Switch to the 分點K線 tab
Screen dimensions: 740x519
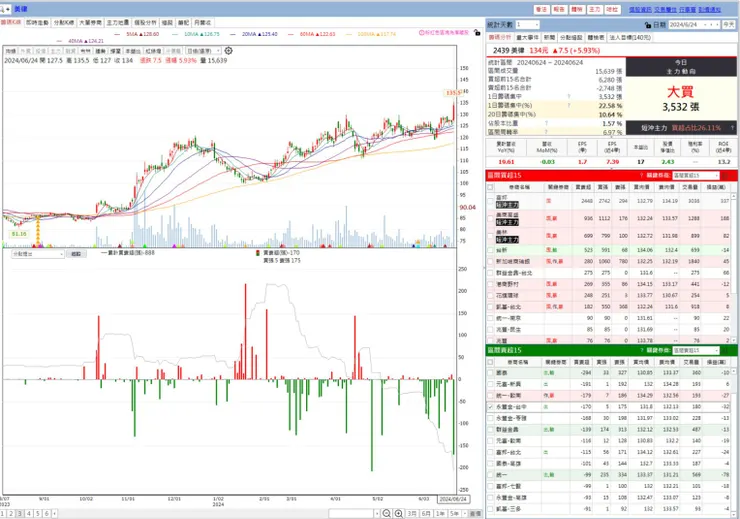tap(64, 22)
